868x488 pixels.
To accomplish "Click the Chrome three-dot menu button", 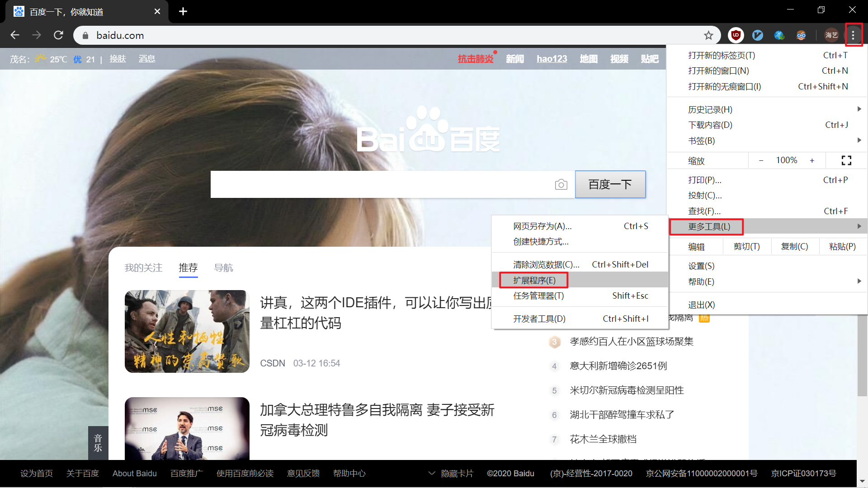I will 853,35.
